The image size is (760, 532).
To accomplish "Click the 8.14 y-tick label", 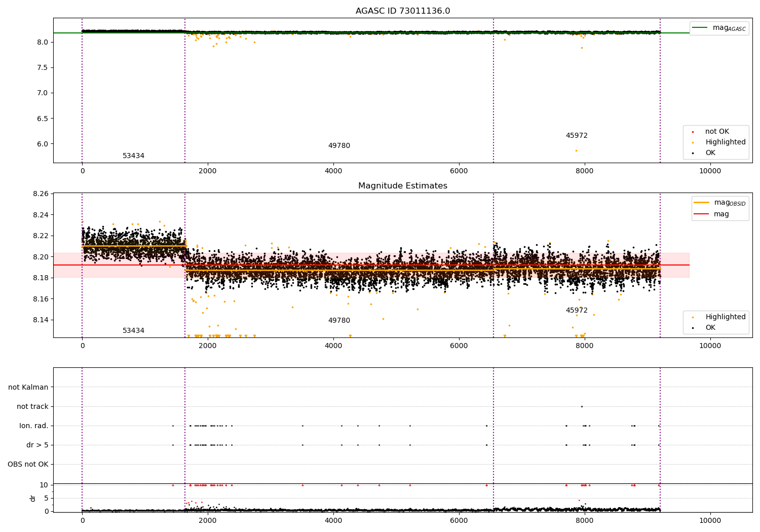I will point(40,320).
